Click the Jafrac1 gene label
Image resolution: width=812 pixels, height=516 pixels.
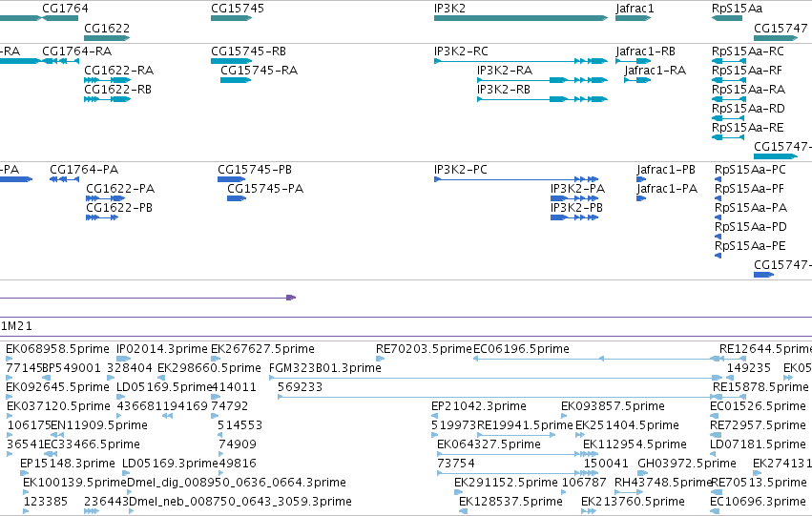tap(635, 9)
